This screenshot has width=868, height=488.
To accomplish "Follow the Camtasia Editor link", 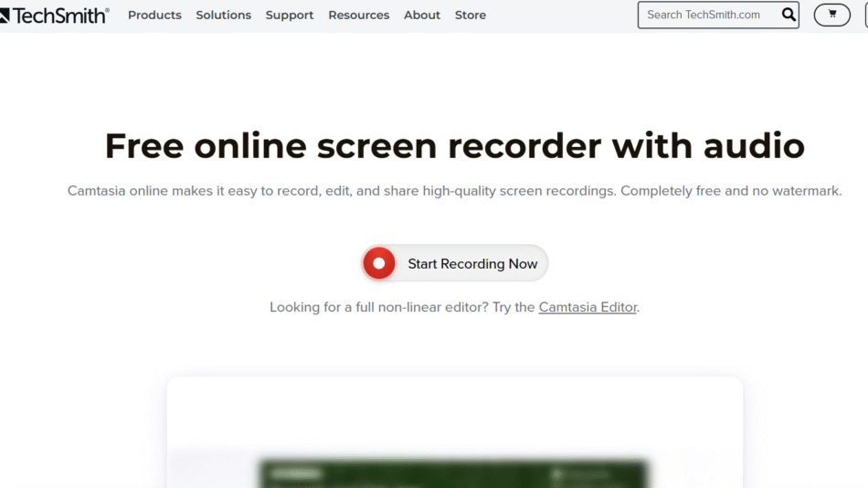I will (x=587, y=307).
